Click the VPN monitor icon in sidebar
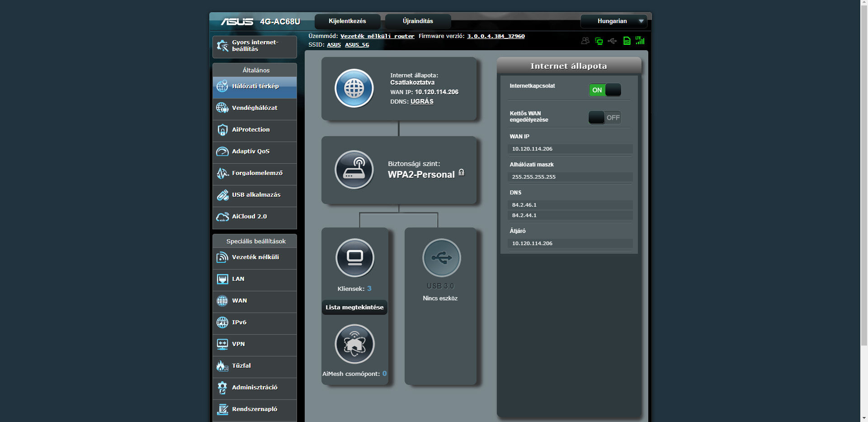The width and height of the screenshot is (868, 422). (x=222, y=344)
